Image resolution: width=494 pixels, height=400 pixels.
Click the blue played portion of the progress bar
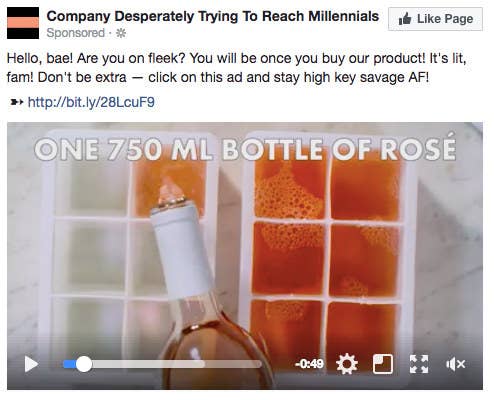[x=70, y=364]
